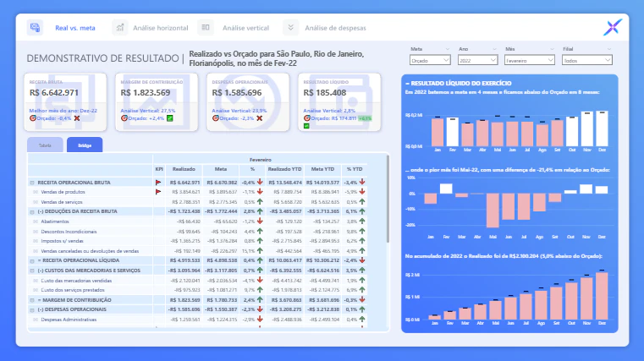This screenshot has height=361, width=644.
Task: Go to Análise horizontal page
Action: tap(161, 28)
